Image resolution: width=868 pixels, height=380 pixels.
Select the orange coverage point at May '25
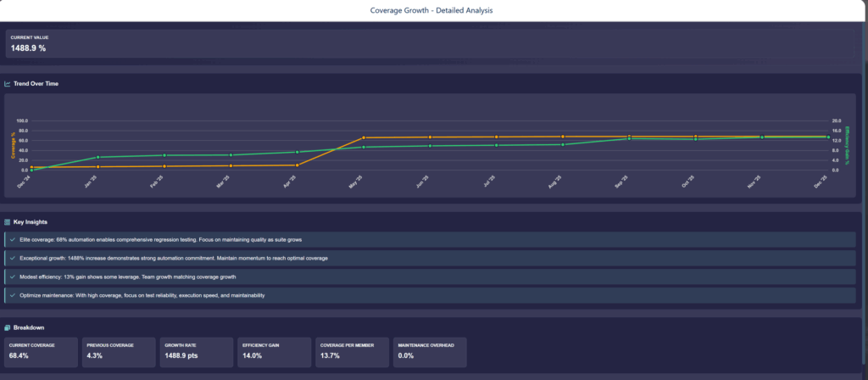[x=364, y=137]
